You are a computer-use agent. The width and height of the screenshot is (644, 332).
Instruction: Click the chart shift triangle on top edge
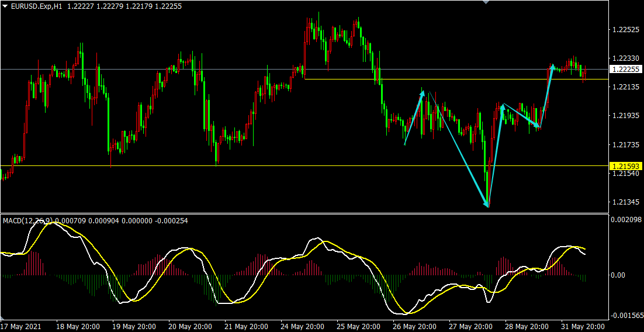[484, 2]
